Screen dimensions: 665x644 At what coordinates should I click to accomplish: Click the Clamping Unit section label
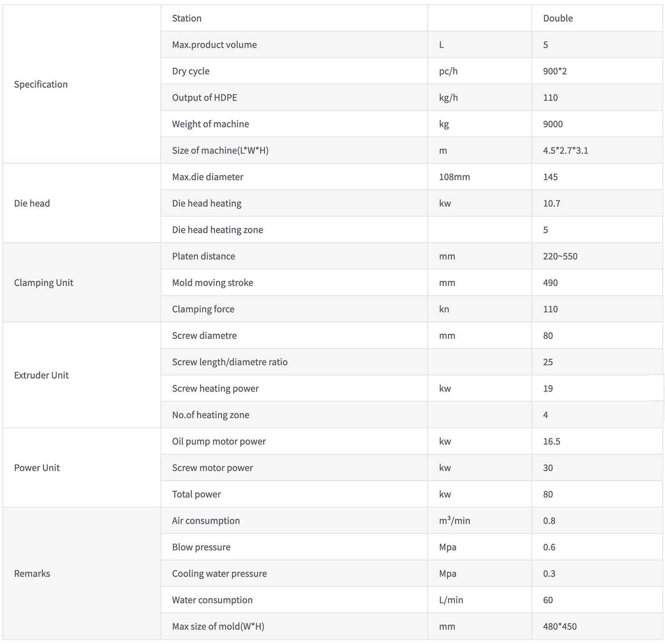[x=43, y=283]
